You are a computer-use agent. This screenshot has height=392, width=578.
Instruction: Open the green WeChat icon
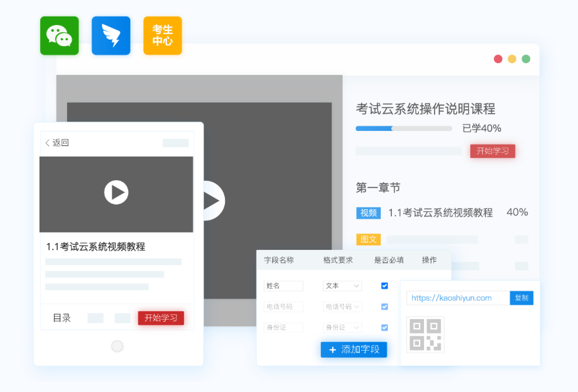tap(59, 36)
